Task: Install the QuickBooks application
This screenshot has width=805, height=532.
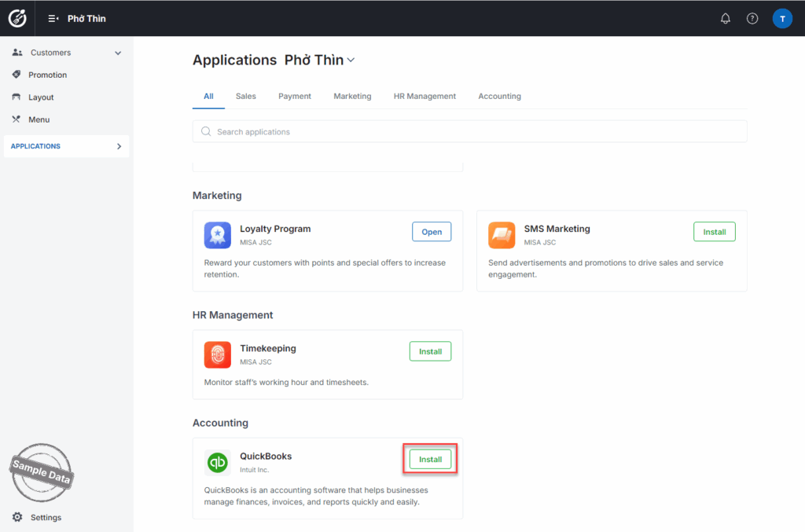Action: (430, 459)
